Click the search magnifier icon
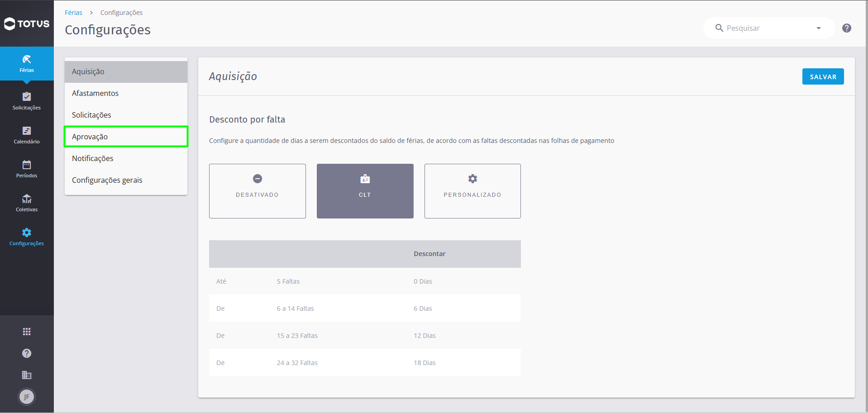The image size is (868, 413). point(719,28)
